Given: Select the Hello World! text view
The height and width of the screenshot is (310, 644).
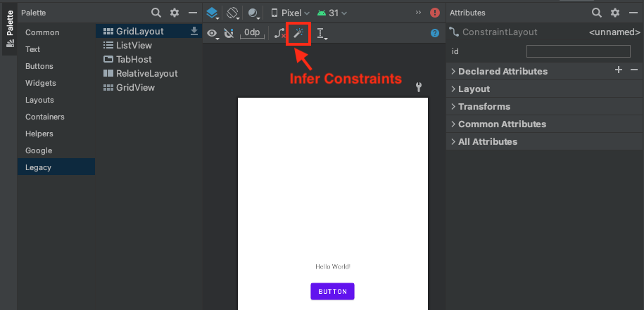Looking at the screenshot, I should (x=333, y=266).
